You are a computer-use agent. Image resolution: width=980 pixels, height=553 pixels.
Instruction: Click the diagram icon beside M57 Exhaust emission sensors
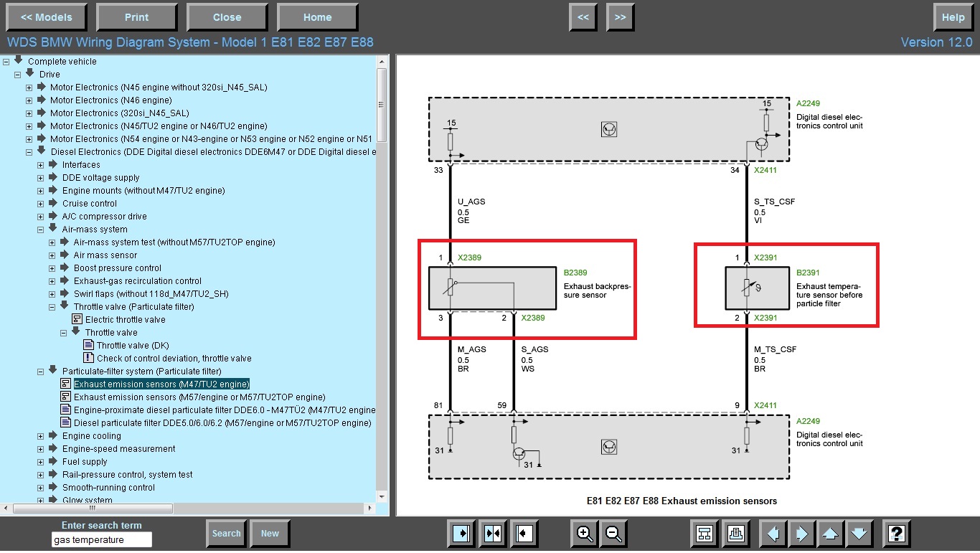(66, 397)
